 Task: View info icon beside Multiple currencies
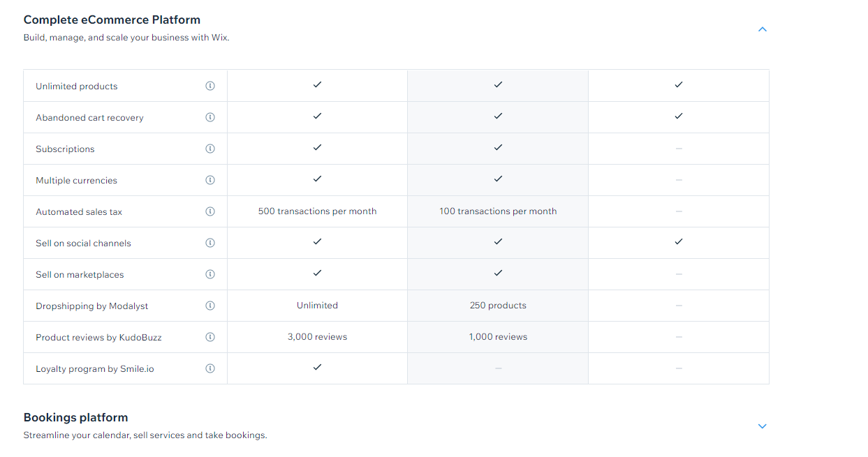[x=210, y=180]
